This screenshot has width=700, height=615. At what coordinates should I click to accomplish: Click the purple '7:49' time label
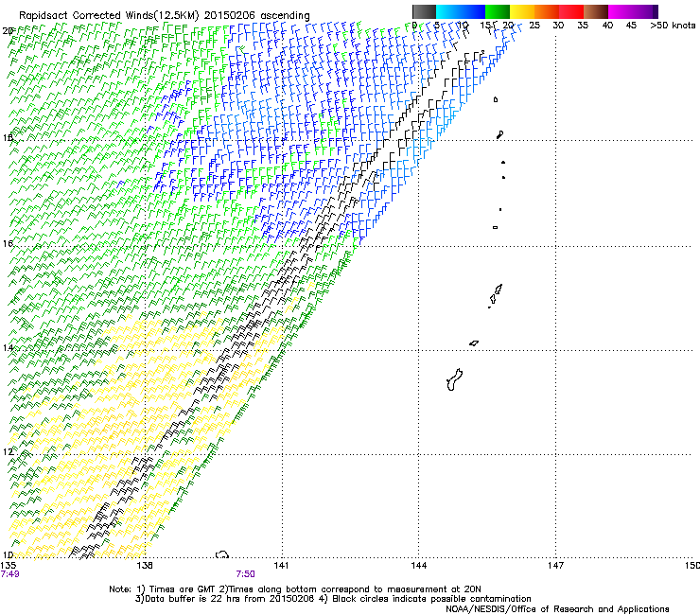(9, 574)
